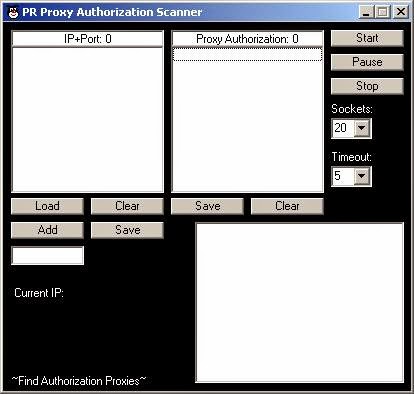Click the Proxy Authorization: 0 header
Screen dimensions: 414x394
coord(247,39)
